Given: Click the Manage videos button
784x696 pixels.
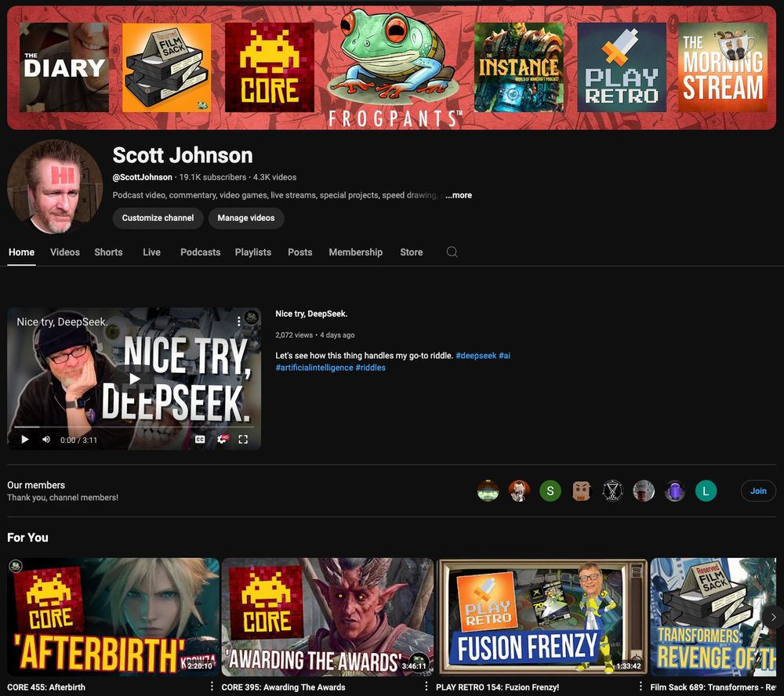Looking at the screenshot, I should click(x=246, y=218).
